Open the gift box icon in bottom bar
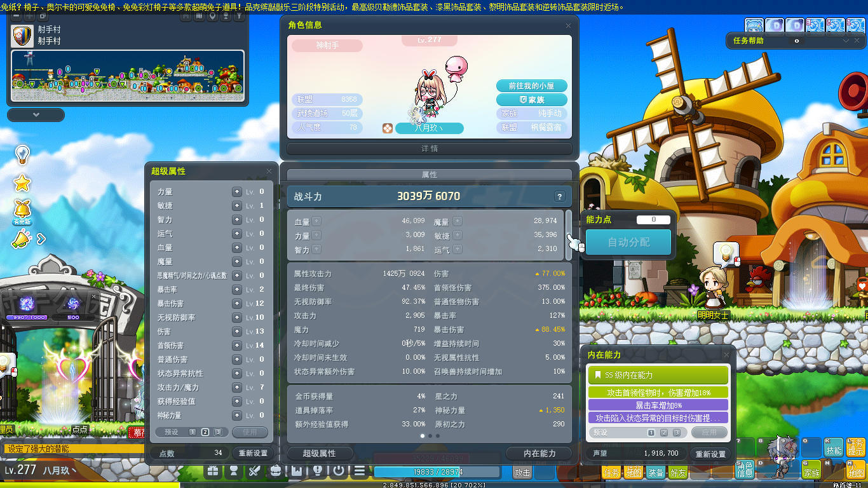The image size is (868, 488). (x=213, y=471)
